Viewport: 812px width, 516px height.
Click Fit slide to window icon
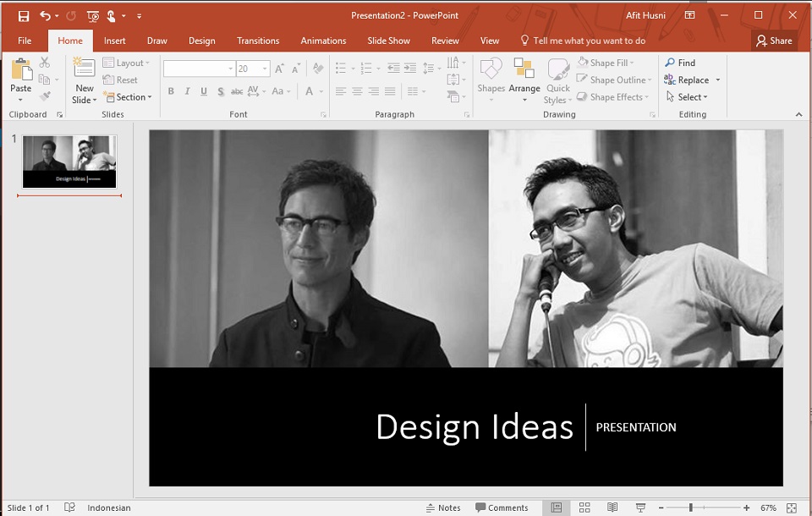792,508
